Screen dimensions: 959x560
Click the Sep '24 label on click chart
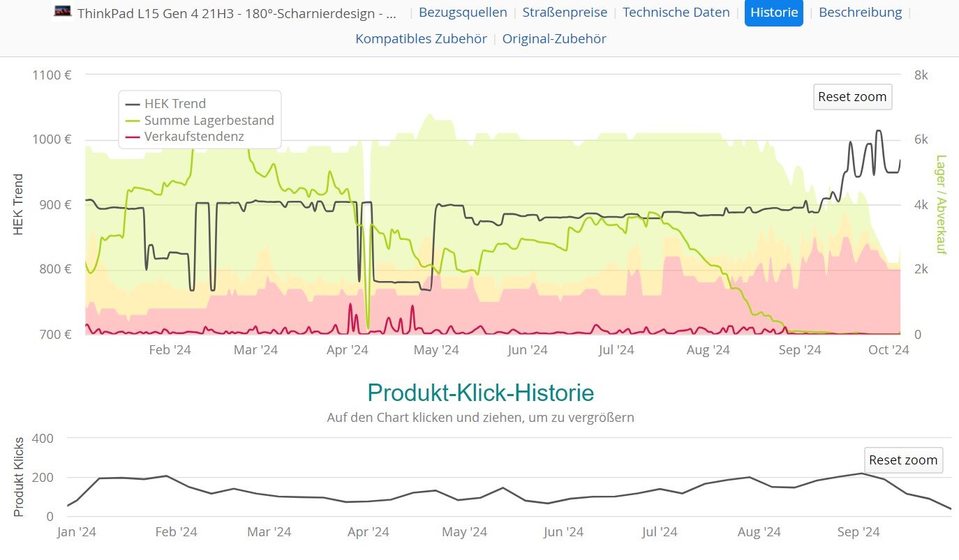tap(858, 532)
